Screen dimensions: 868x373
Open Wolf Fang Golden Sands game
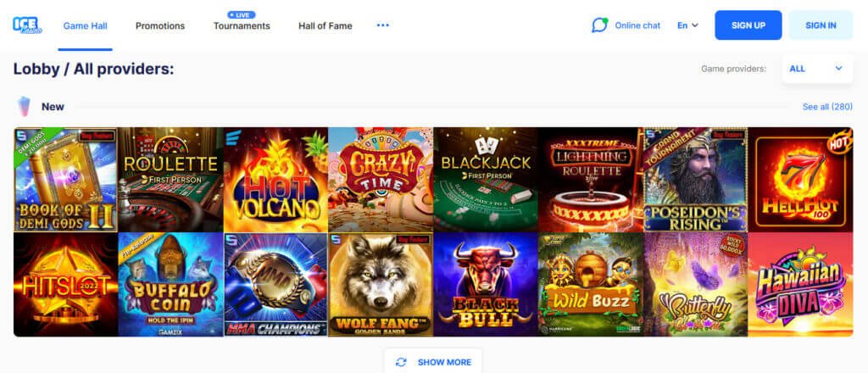click(x=381, y=285)
